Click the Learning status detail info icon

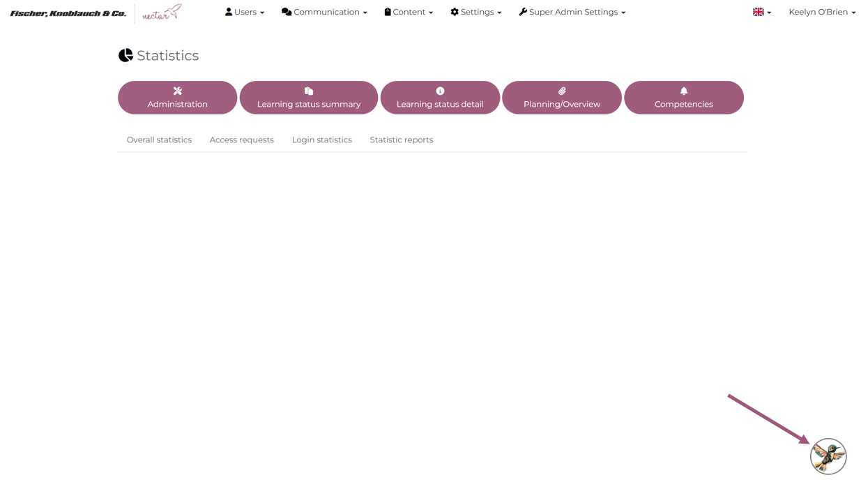tap(440, 91)
